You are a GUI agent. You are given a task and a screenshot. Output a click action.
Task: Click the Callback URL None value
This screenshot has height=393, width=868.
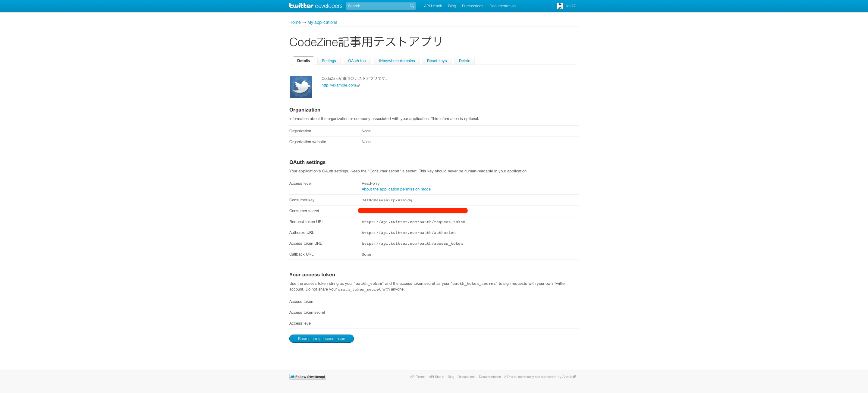point(366,254)
